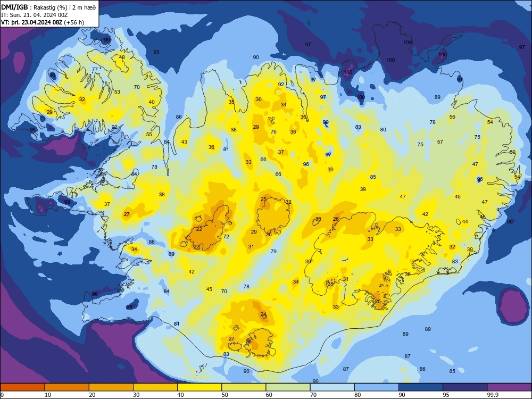Viewport: 532px width, 399px height.
Task: Select the 80–90 medium blue legend swatch
Action: click(x=377, y=387)
